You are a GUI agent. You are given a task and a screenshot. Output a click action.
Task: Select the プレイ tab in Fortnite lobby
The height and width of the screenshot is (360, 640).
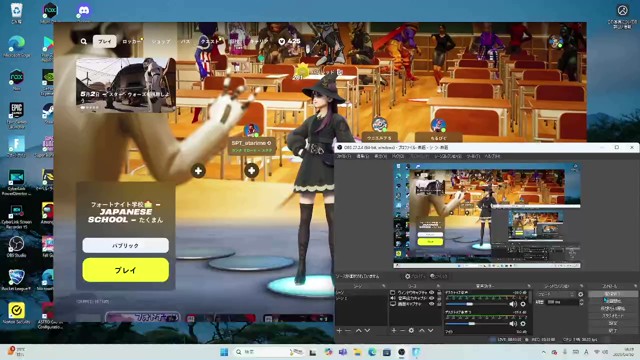point(104,41)
